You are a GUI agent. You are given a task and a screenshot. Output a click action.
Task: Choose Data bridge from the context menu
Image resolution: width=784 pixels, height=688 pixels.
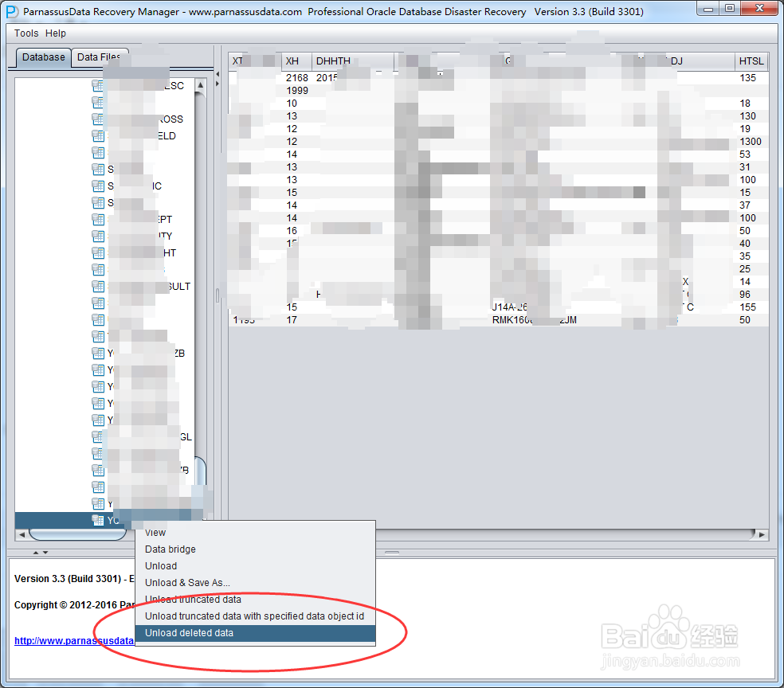[255, 549]
